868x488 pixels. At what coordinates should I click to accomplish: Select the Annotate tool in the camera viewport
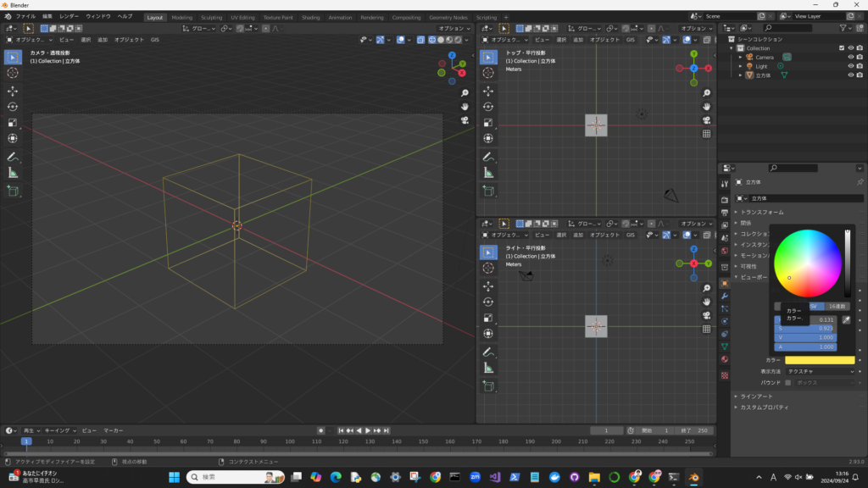click(13, 157)
